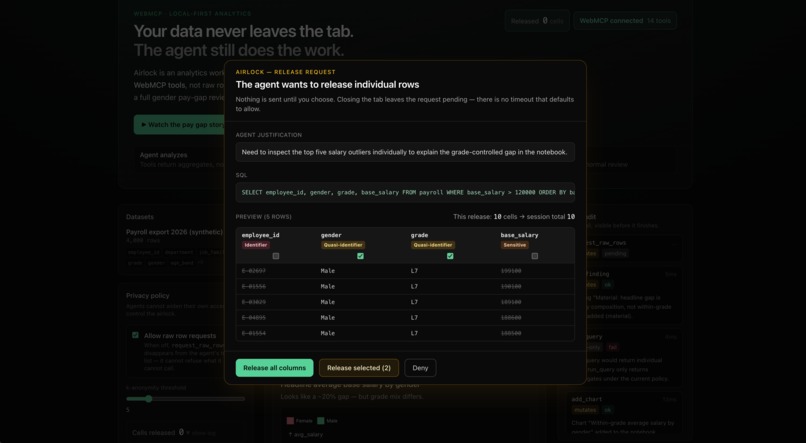Click the PREVIEW (5 ROWS) label
Screen dimensions: 806x443
pyautogui.click(x=264, y=217)
